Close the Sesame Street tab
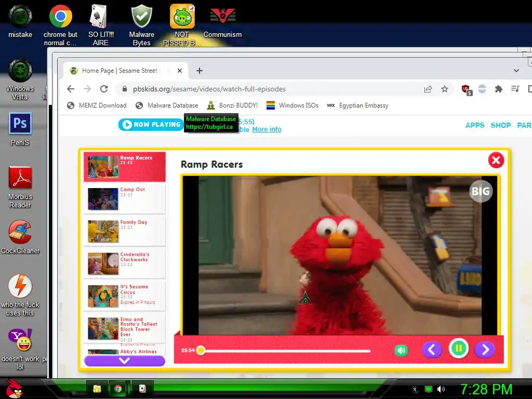This screenshot has width=532, height=399. [x=180, y=71]
